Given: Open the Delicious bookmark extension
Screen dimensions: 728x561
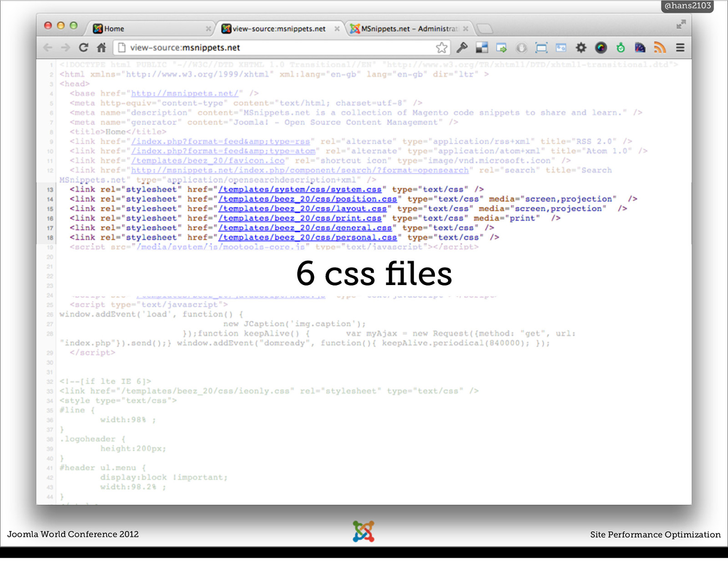Looking at the screenshot, I should click(x=482, y=47).
